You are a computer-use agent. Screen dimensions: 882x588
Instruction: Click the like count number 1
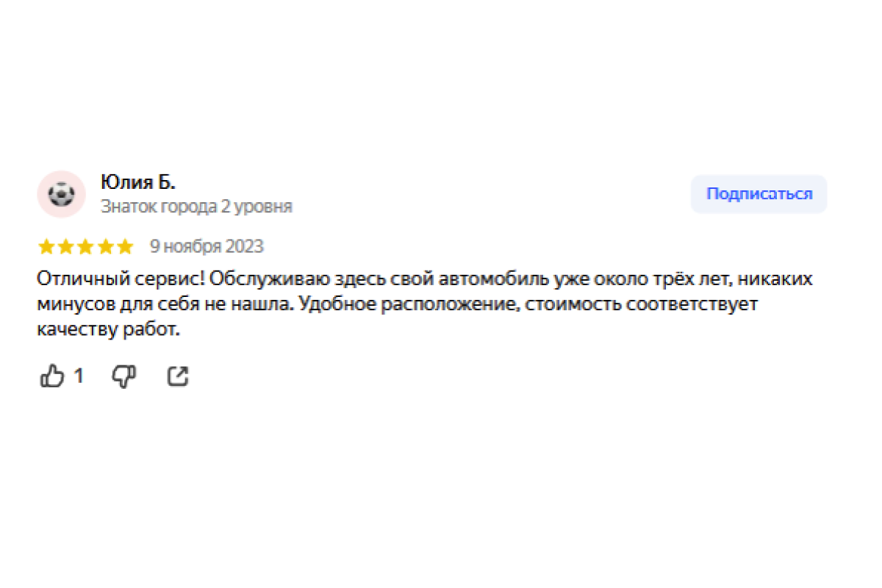[x=79, y=377]
